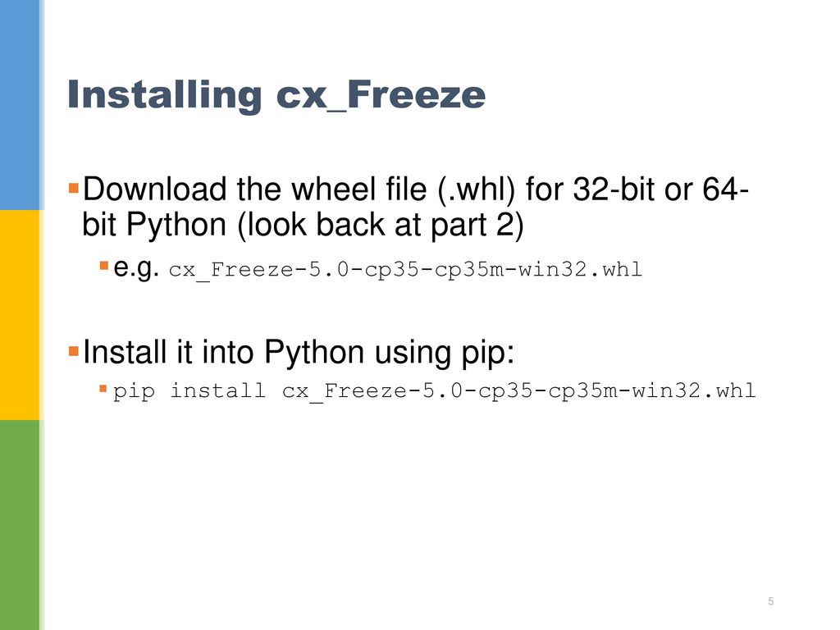Click the 'Installing cx_Freeze' slide title
840x630 pixels.
(x=276, y=95)
